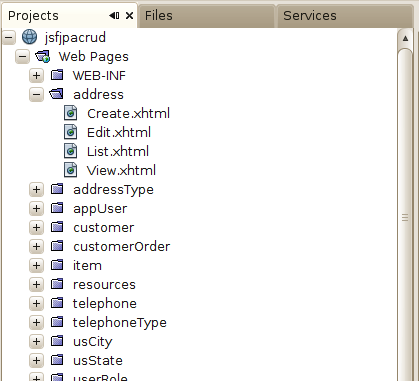Select the appUser folder label

click(x=100, y=209)
